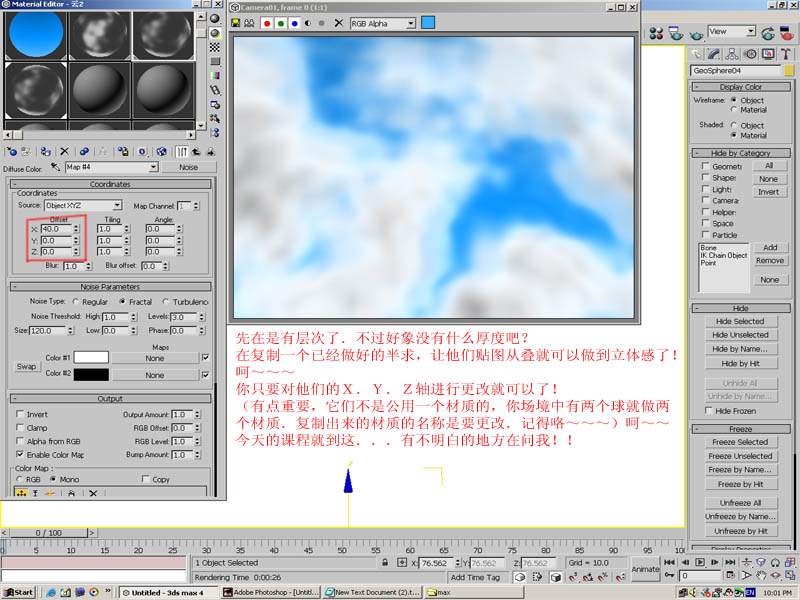Click Unfreeze All button
The image size is (800, 600).
[x=740, y=503]
